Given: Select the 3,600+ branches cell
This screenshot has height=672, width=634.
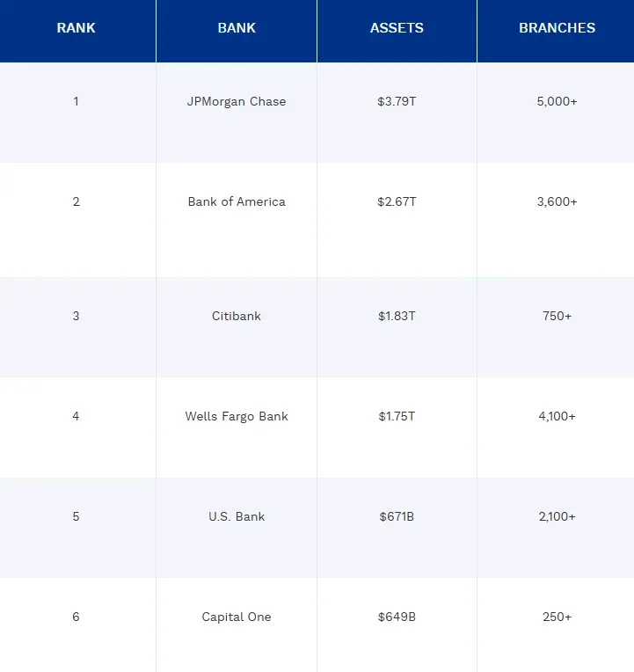Looking at the screenshot, I should pos(557,201).
